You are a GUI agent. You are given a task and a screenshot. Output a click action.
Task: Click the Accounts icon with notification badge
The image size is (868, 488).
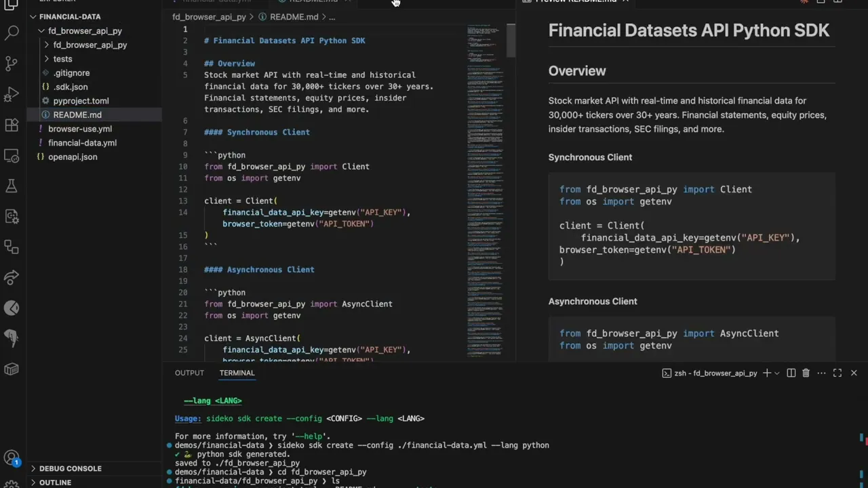coord(12,459)
